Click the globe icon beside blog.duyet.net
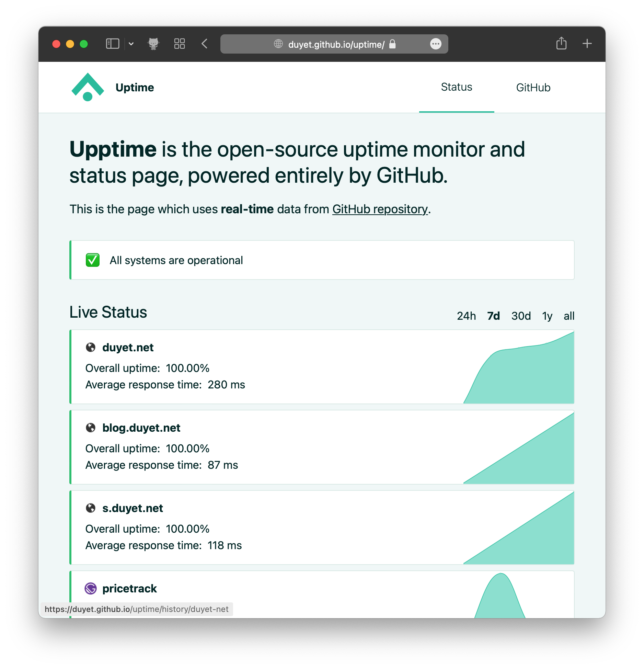This screenshot has height=669, width=644. pyautogui.click(x=91, y=428)
